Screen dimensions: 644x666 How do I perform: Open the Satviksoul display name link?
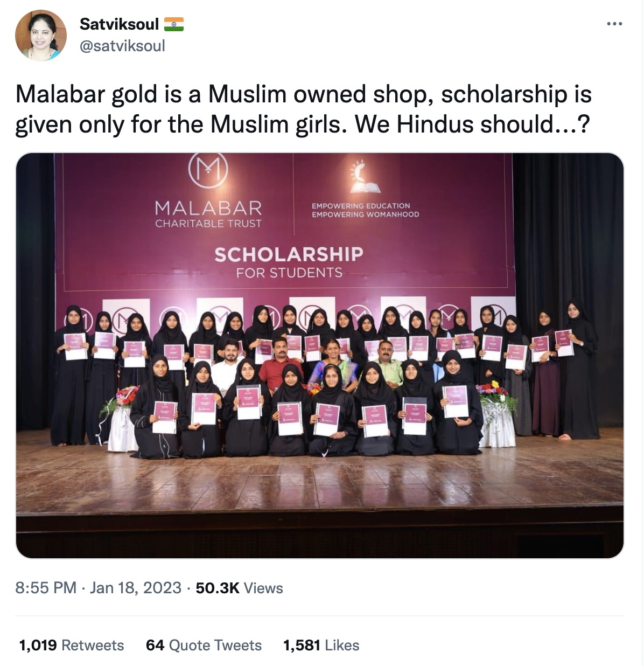(x=119, y=24)
